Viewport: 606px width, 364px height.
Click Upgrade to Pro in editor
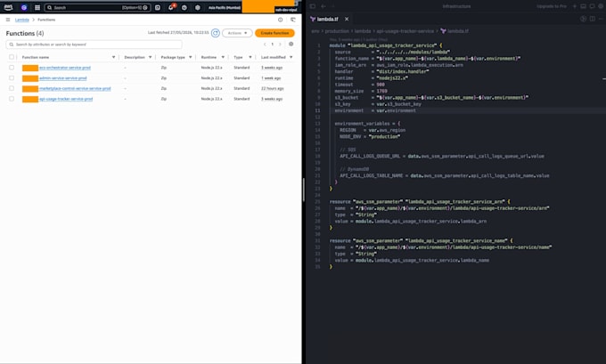tap(552, 6)
